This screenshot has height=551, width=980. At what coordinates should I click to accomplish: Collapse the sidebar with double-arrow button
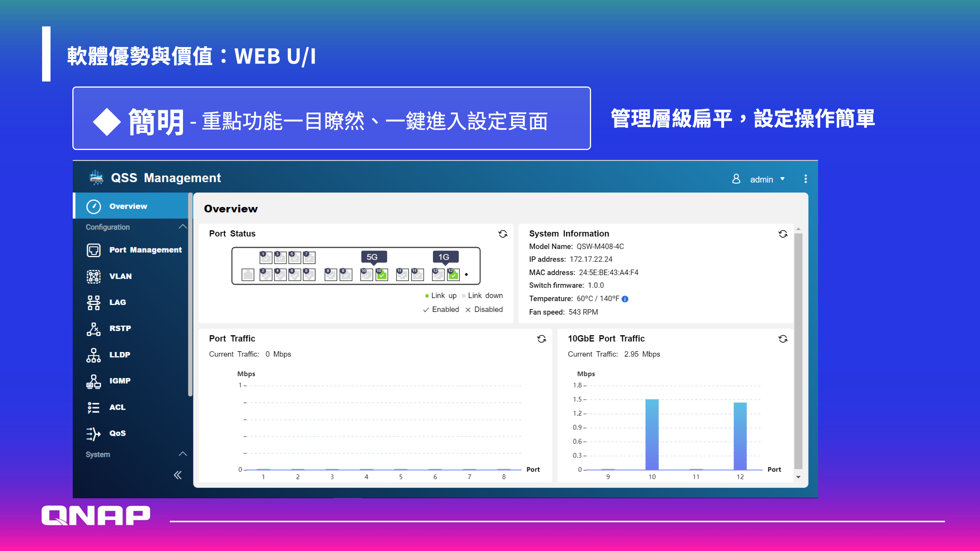tap(178, 475)
